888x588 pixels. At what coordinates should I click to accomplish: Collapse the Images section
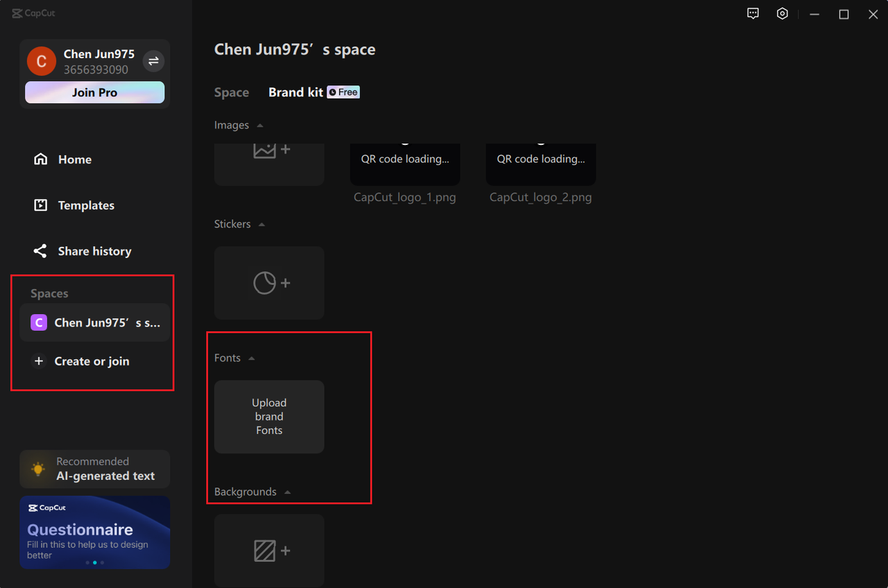pos(259,125)
